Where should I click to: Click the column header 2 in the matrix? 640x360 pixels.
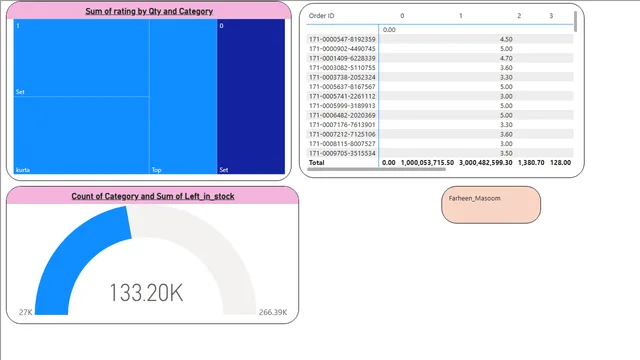(519, 16)
